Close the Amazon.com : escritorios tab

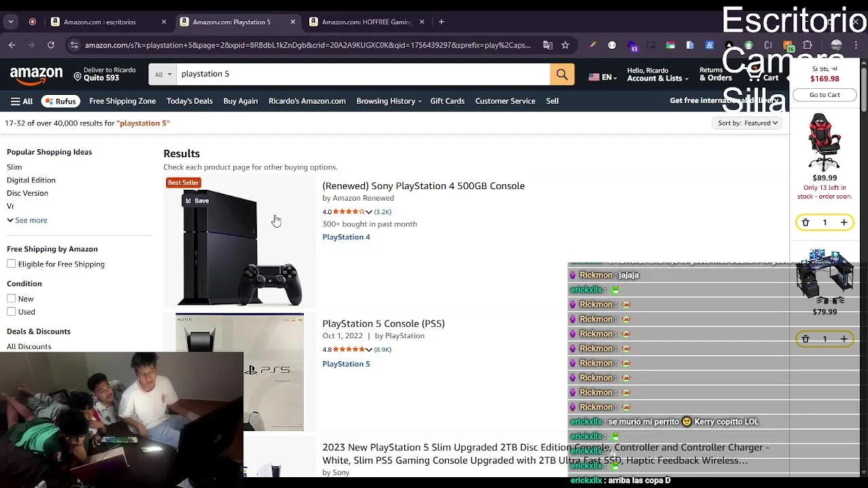coord(163,22)
